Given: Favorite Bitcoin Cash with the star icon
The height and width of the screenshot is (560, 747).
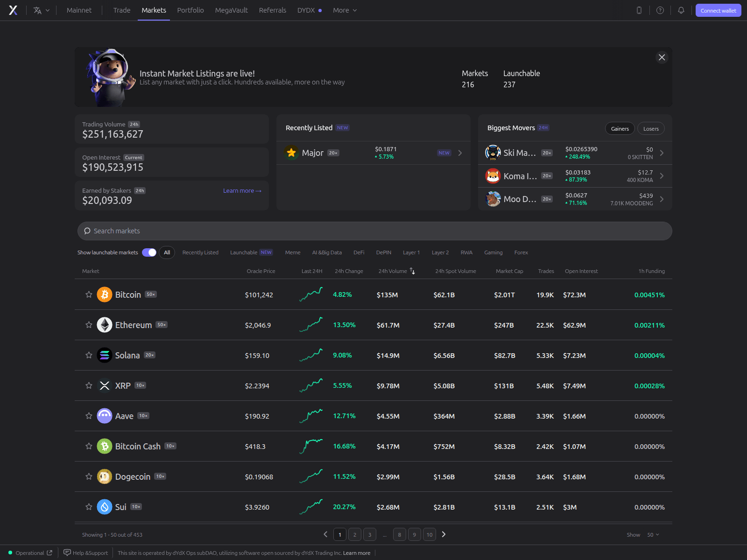Looking at the screenshot, I should 89,446.
